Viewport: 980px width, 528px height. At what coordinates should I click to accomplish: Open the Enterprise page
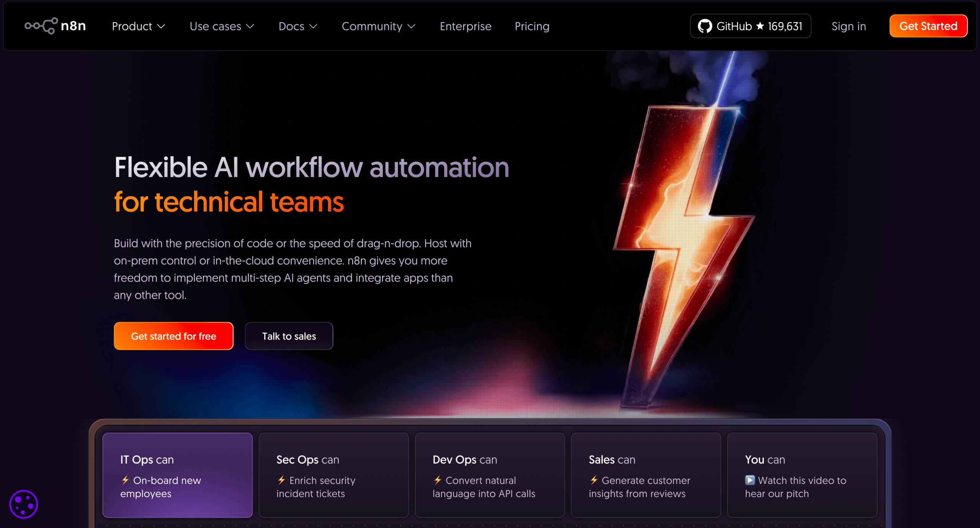(465, 26)
